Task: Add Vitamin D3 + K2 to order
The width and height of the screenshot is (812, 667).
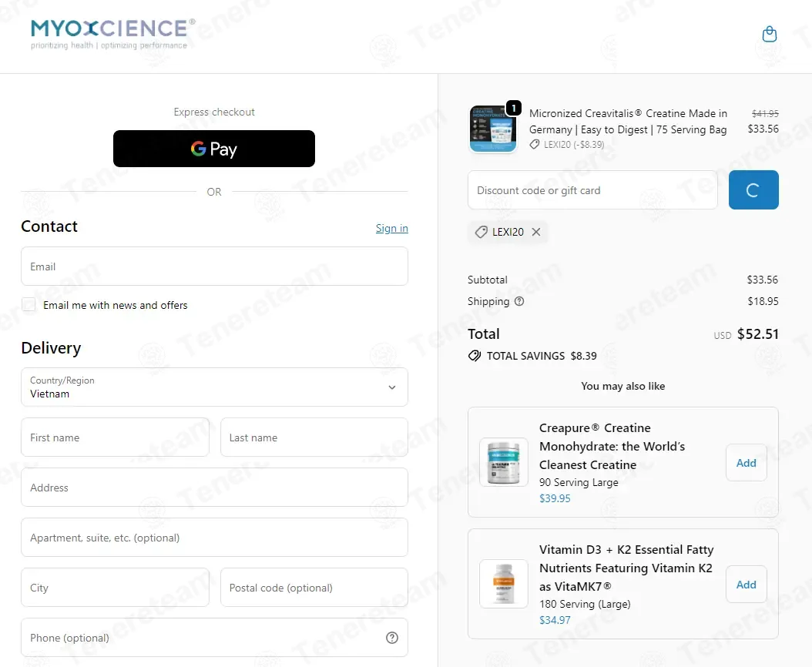Action: (x=747, y=584)
